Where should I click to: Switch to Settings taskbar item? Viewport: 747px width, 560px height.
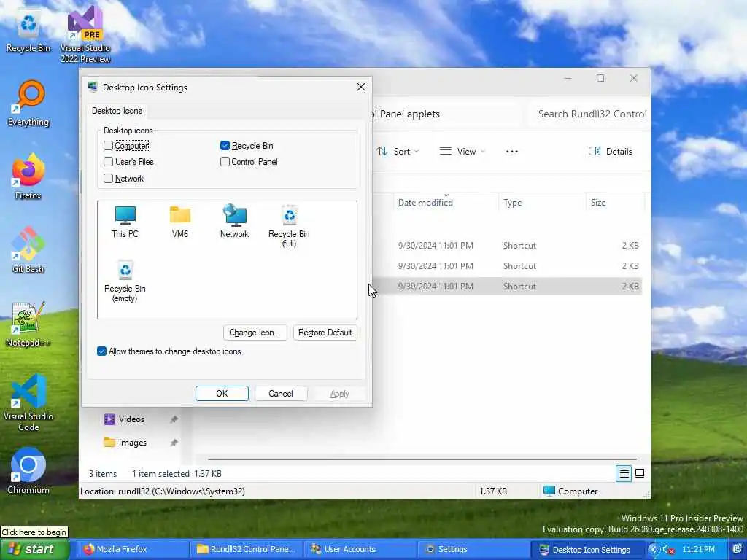pyautogui.click(x=473, y=549)
